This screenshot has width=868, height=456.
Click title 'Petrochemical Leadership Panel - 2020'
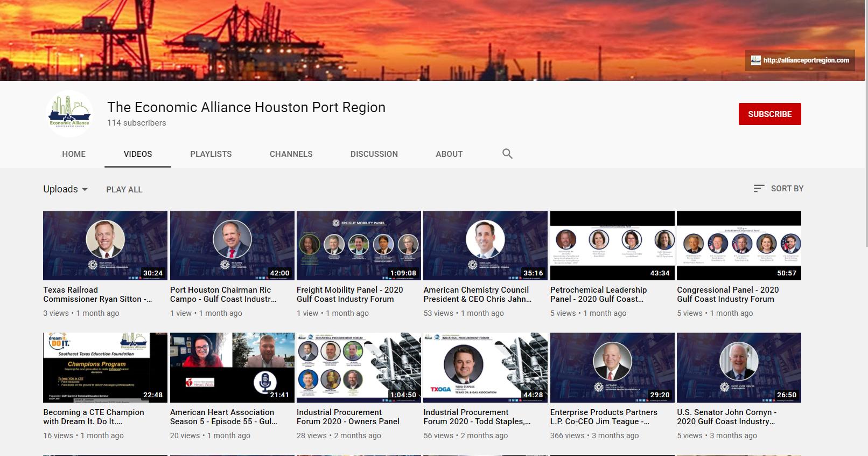tap(599, 294)
